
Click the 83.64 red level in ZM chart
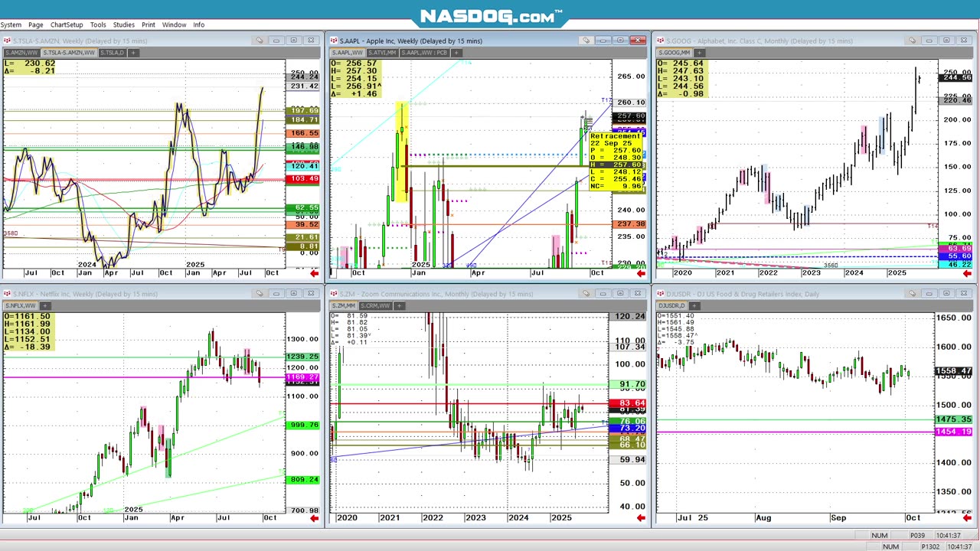628,403
